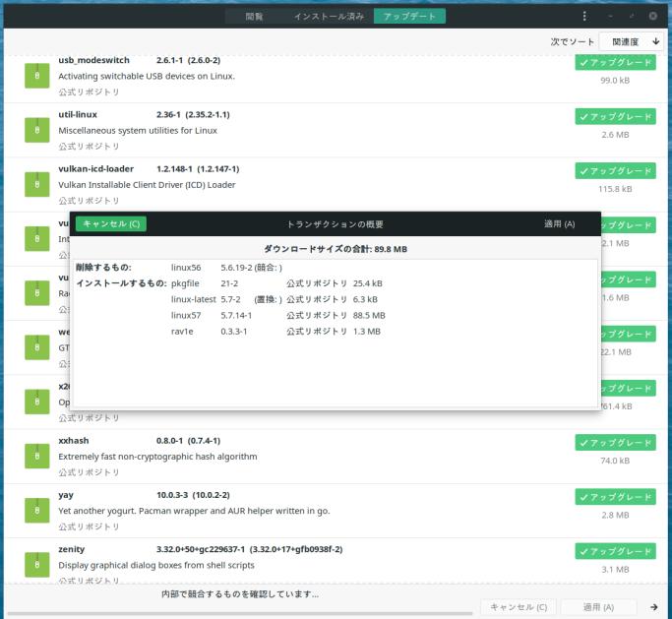Image resolution: width=672 pixels, height=619 pixels.
Task: Toggle the upgrade button for zenity
Action: 615,551
